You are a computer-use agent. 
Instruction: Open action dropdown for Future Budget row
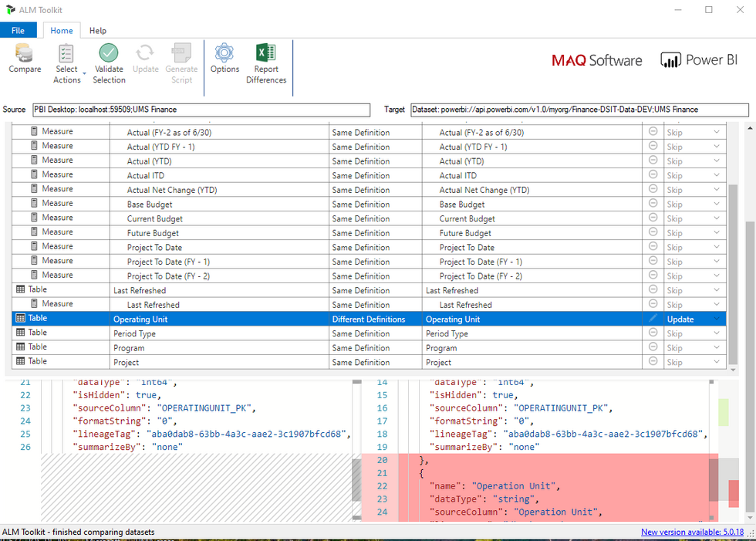pos(717,233)
